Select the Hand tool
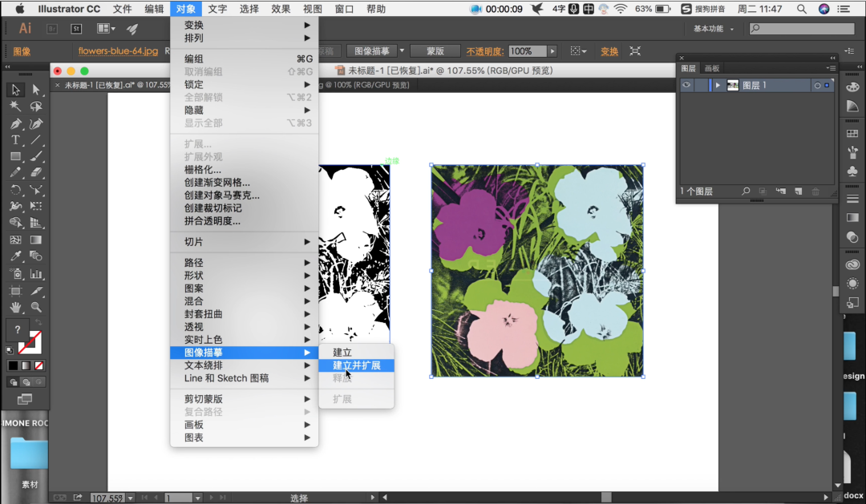This screenshot has height=504, width=866. (x=15, y=307)
